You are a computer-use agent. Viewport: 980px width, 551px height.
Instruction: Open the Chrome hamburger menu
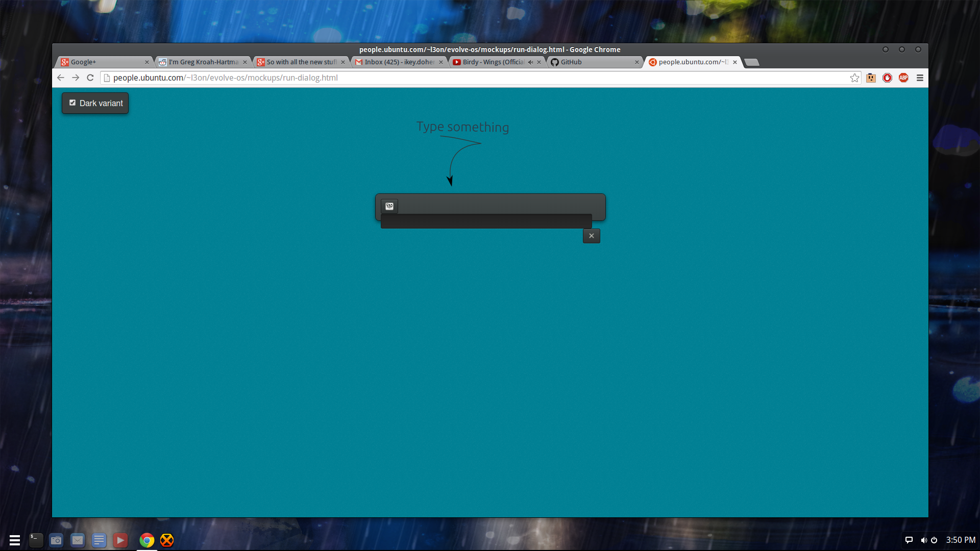tap(920, 78)
